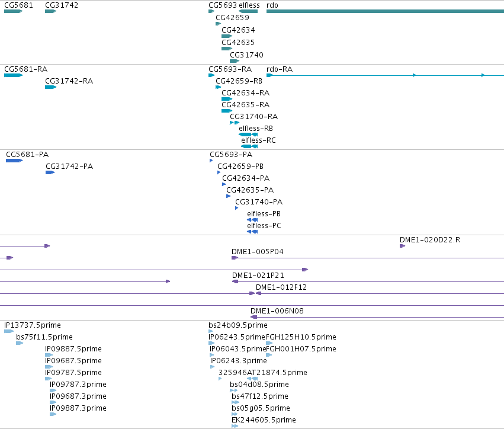
Task: Click EST IP09887.5prime
Action: pos(73,350)
